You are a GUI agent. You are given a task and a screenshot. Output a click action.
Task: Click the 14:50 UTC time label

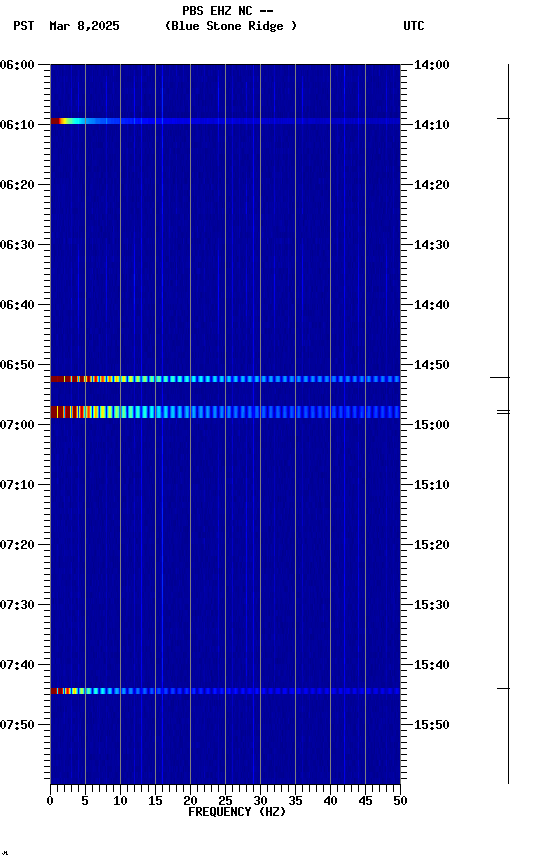[432, 365]
